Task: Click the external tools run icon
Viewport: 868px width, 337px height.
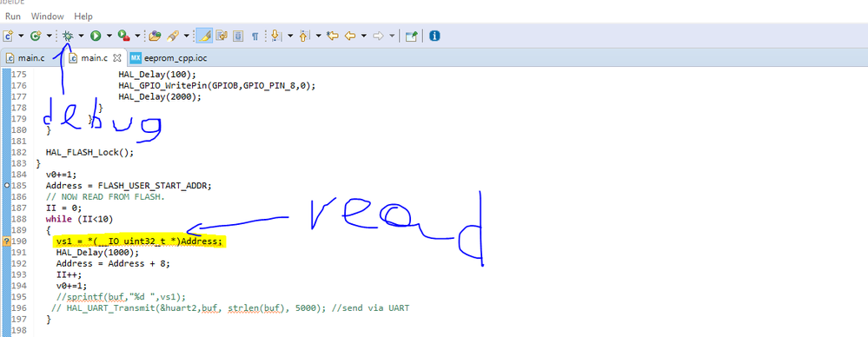Action: [x=124, y=36]
